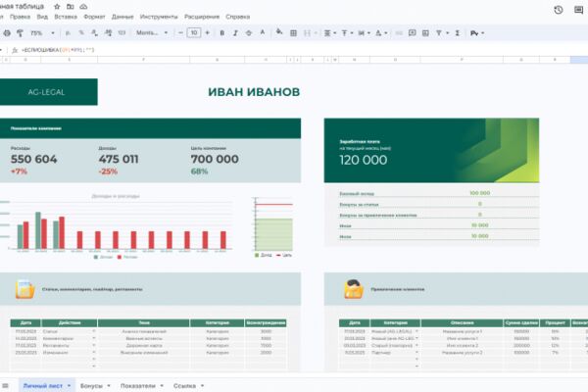588x392 pixels.
Task: Click the filter funnel icon
Action: click(439, 33)
